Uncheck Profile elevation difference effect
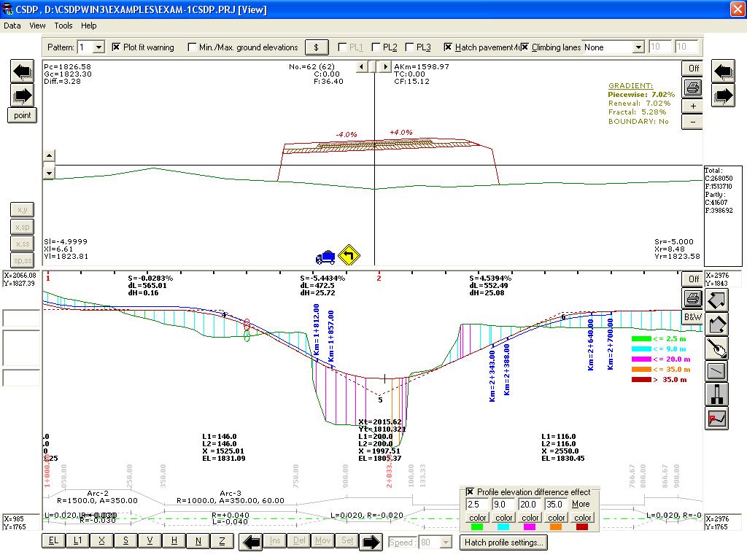The height and width of the screenshot is (560, 747). click(x=470, y=491)
